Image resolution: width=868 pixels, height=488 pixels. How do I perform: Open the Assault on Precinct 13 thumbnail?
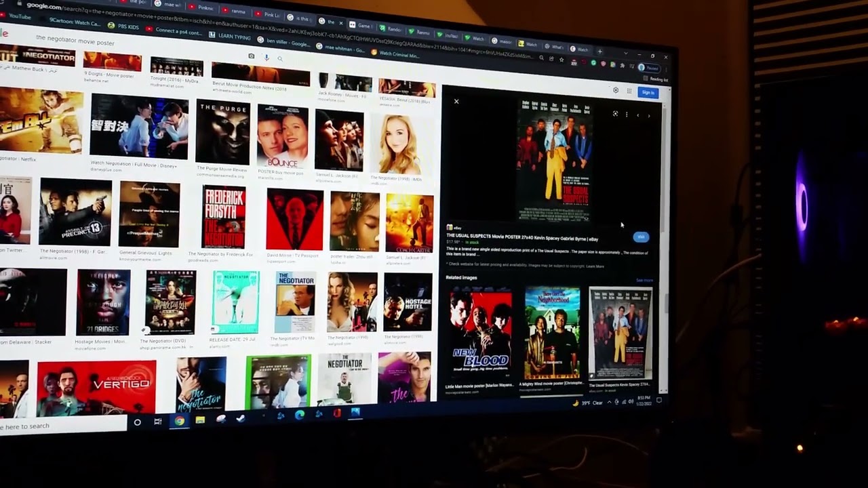[75, 211]
